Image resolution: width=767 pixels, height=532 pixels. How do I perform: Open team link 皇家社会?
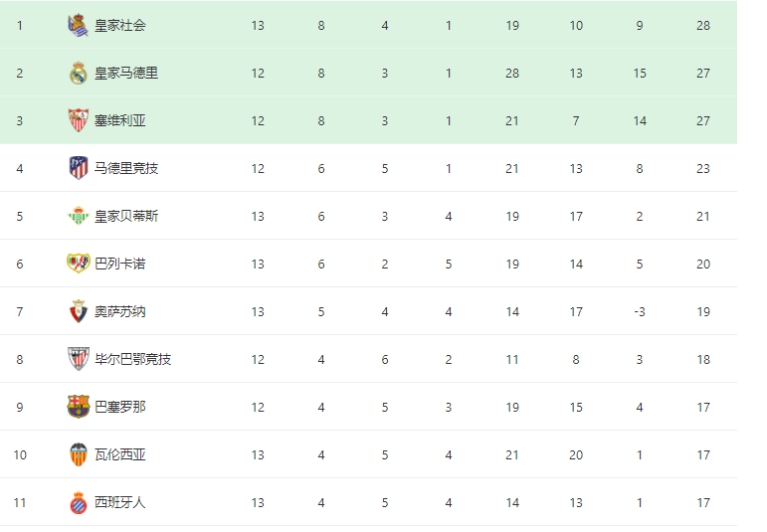point(119,26)
